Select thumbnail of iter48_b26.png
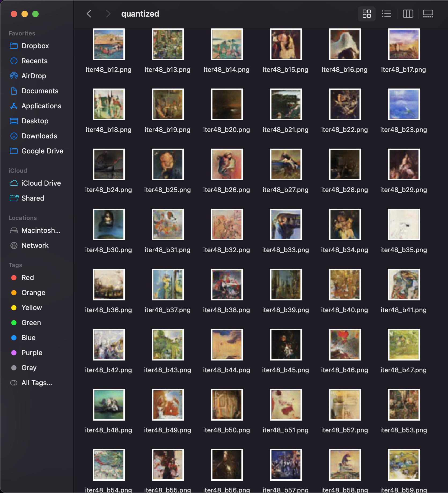This screenshot has height=493, width=448. [227, 164]
